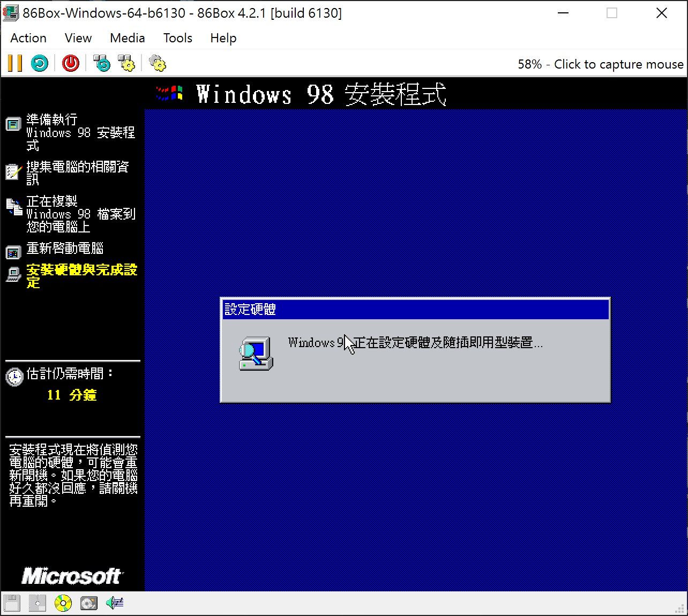Viewport: 688px width, 616px height.
Task: Click the speaker sound status icon
Action: [114, 603]
